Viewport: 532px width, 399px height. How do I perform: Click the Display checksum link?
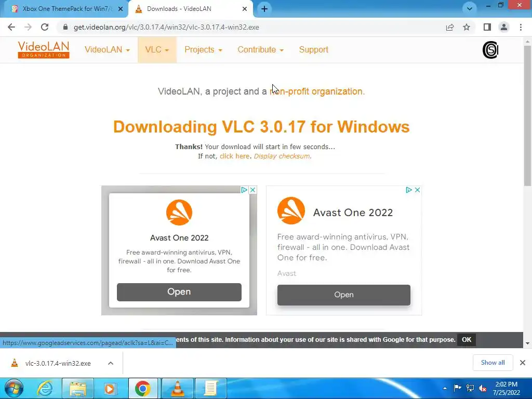click(282, 156)
